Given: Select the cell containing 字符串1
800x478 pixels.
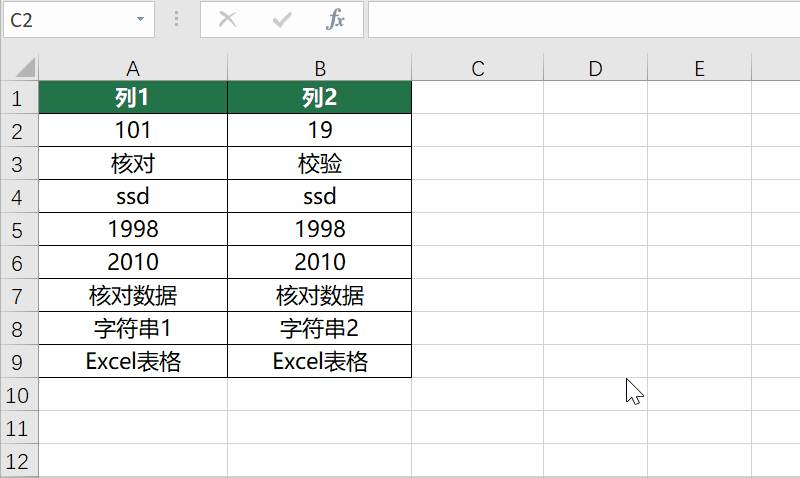Looking at the screenshot, I should 133,328.
